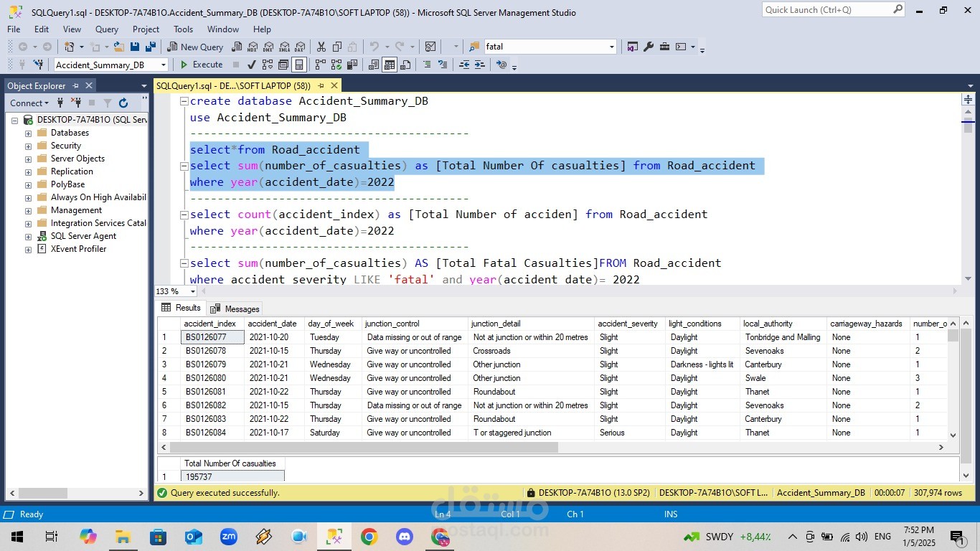Screen dimensions: 980x551
Task: Undo the last edit
Action: [374, 47]
